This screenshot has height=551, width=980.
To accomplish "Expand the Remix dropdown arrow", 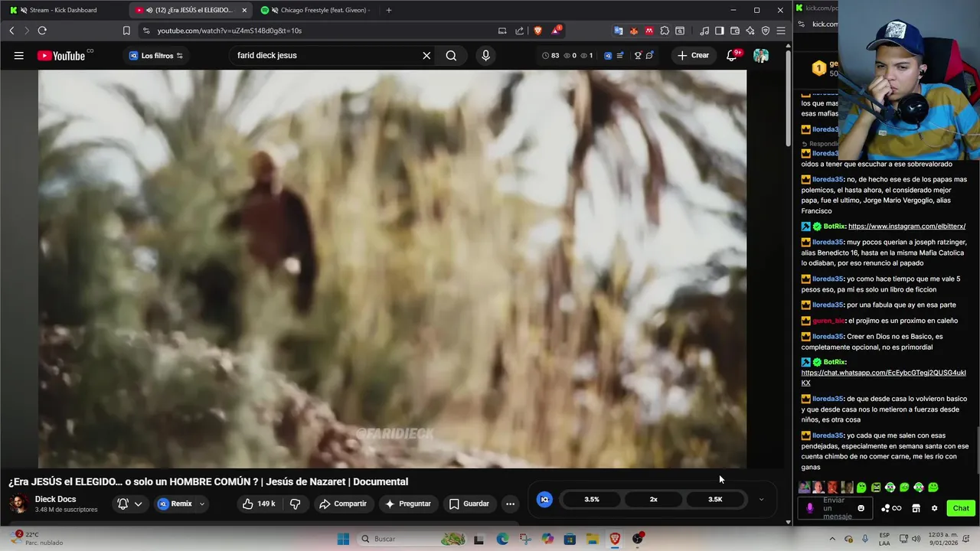I will (x=202, y=504).
